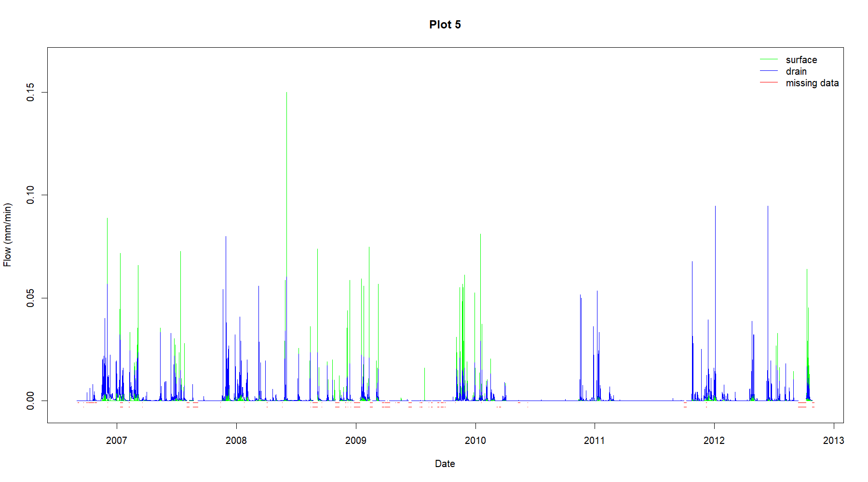Click the 2007 x-axis tick label
This screenshot has width=868, height=482.
[x=116, y=440]
